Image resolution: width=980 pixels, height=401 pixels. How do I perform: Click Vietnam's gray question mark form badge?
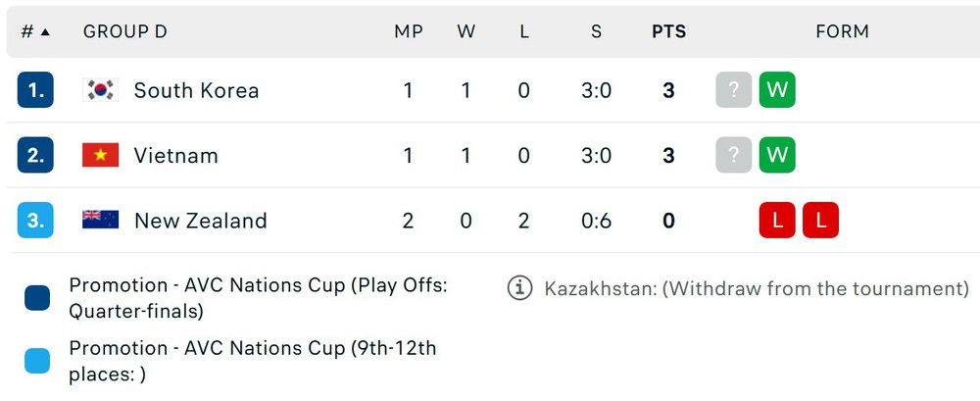[733, 155]
